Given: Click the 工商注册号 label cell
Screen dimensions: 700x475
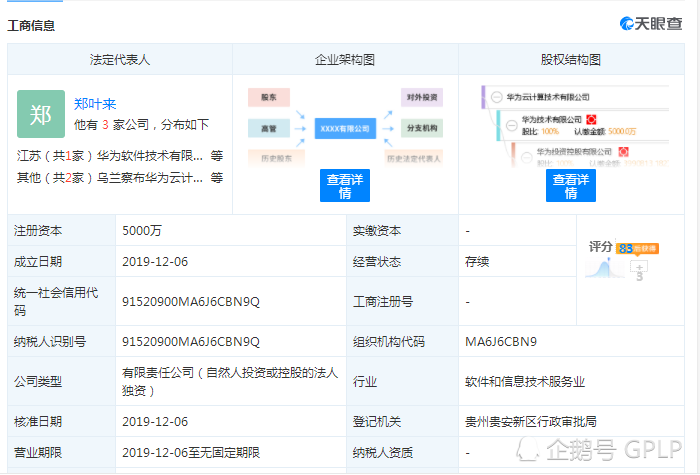Looking at the screenshot, I should pyautogui.click(x=403, y=301).
